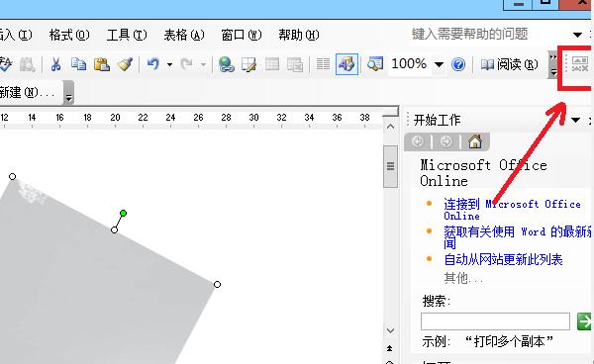Open the 工具(T) menu
Image resolution: width=594 pixels, height=364 pixels.
pyautogui.click(x=127, y=35)
